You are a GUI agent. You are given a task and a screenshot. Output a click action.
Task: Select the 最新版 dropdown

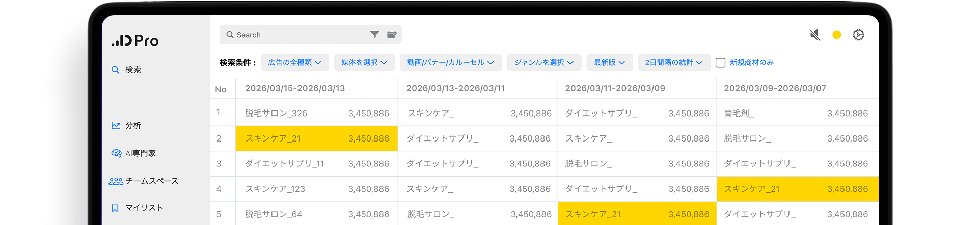(609, 63)
